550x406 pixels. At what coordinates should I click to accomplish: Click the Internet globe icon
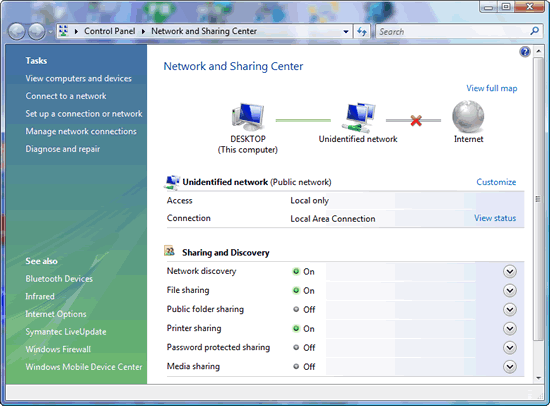coord(468,117)
